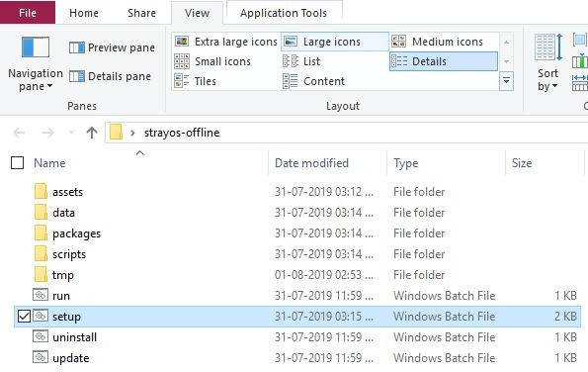The width and height of the screenshot is (588, 372).
Task: Select the View ribbon tab
Action: [x=197, y=13]
